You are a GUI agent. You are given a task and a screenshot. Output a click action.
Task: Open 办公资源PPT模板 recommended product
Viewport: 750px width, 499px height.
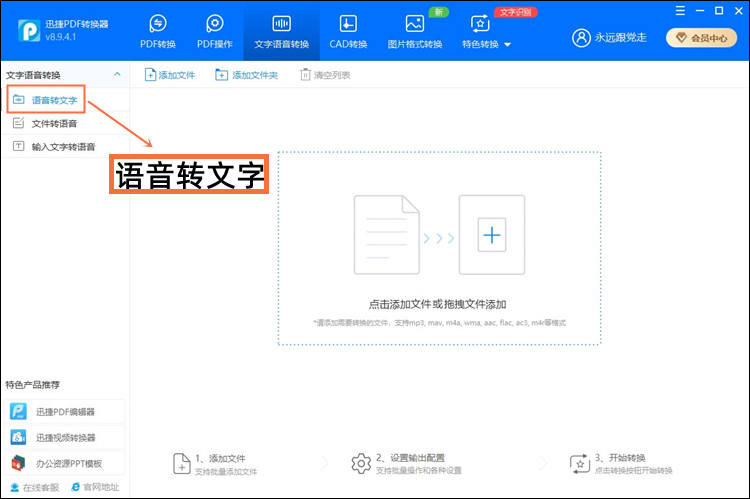point(65,463)
